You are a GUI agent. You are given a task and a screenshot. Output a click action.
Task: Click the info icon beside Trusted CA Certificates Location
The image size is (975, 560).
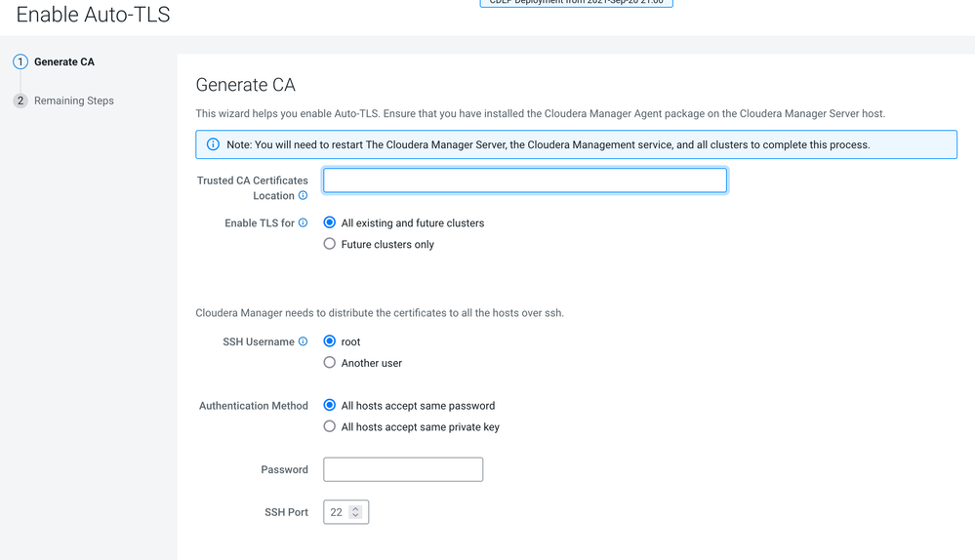click(x=303, y=195)
